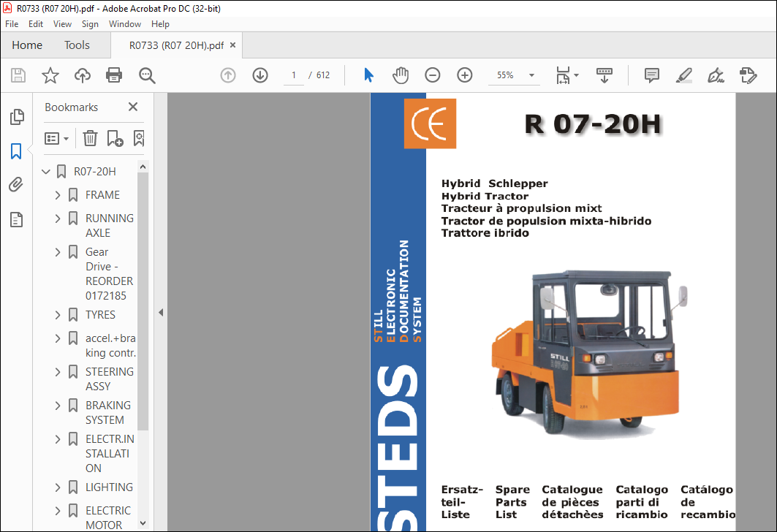Select the R0733 (R07 20H).pdf tab
Image resolution: width=777 pixels, height=532 pixels.
pos(176,45)
